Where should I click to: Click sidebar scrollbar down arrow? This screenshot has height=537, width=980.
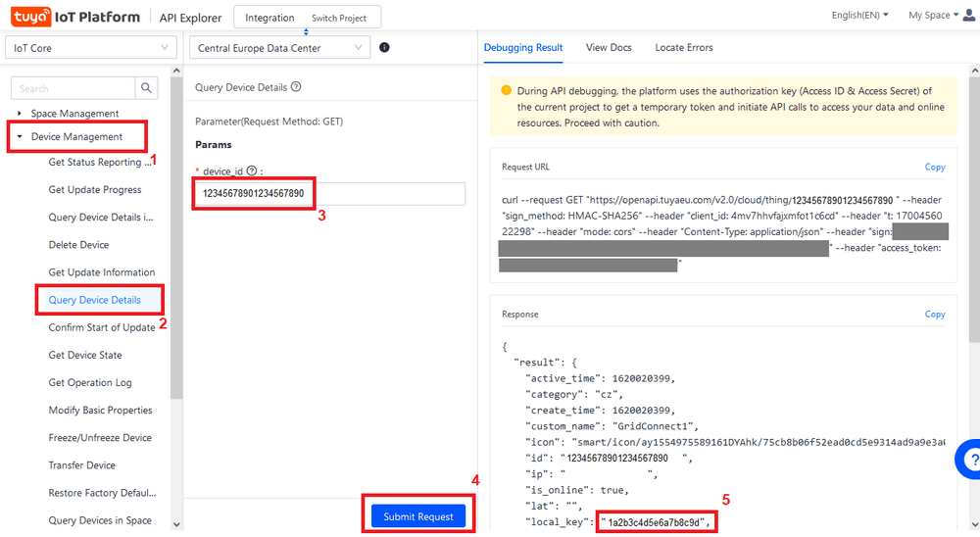(176, 524)
